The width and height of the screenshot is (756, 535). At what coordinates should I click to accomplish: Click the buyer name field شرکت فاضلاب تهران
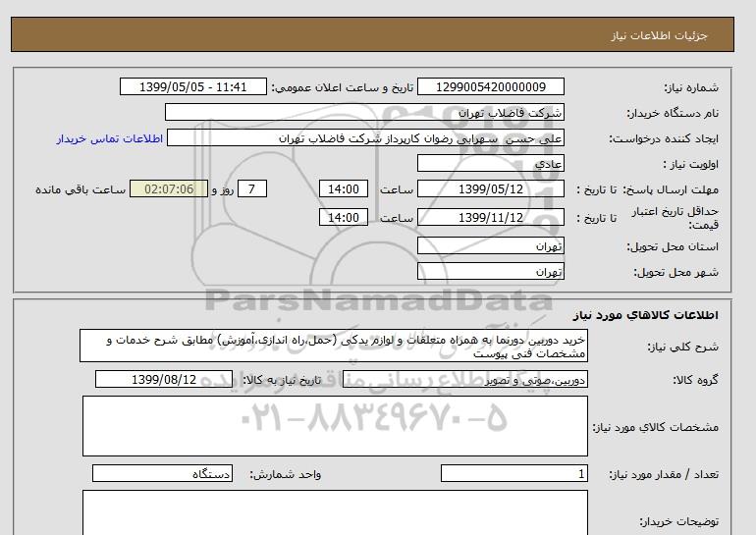364,112
